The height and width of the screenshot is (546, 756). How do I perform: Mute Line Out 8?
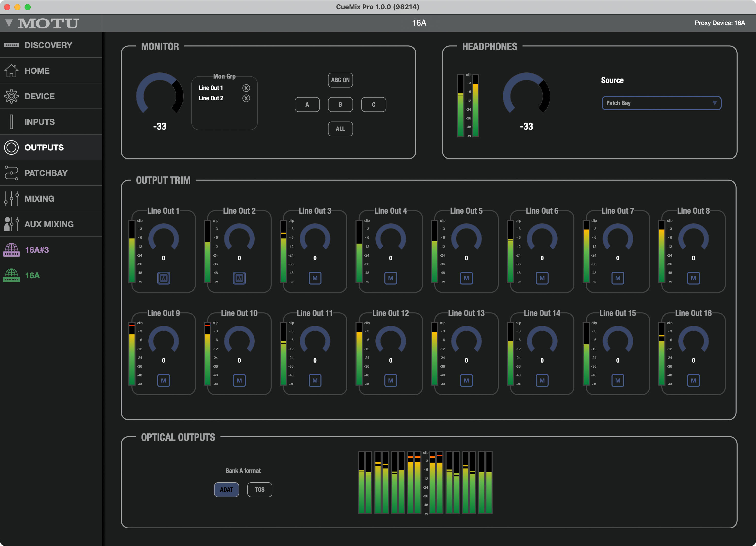pyautogui.click(x=693, y=278)
